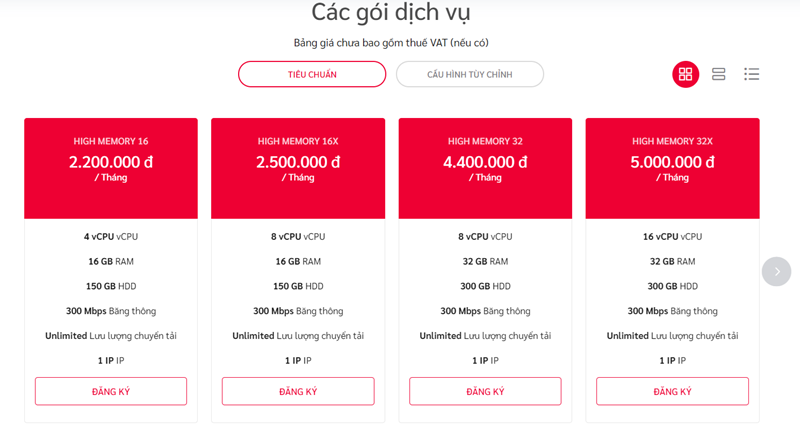The image size is (800, 430).
Task: Click 4 vCPU spec in first plan
Action: [x=111, y=237]
